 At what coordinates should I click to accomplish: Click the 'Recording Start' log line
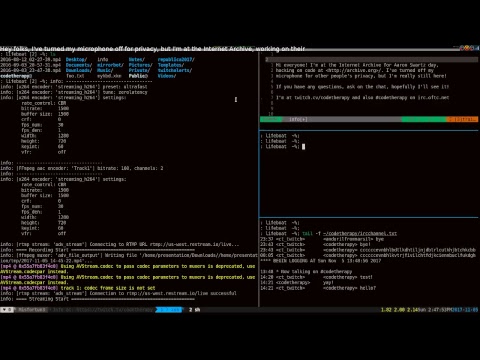[97, 250]
